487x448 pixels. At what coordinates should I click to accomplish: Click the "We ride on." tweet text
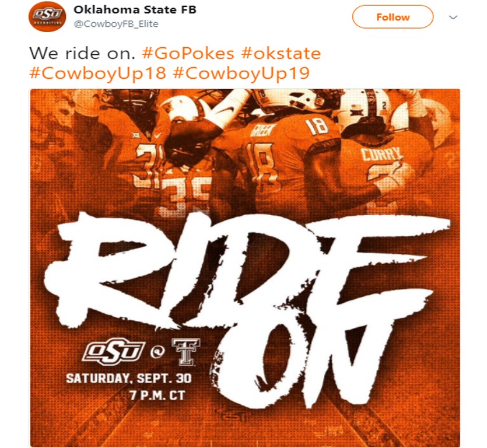82,54
